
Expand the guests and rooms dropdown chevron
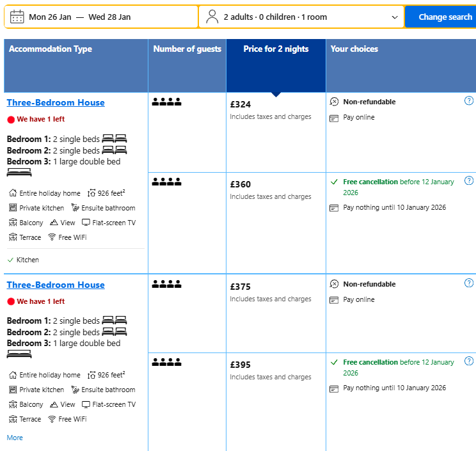395,17
